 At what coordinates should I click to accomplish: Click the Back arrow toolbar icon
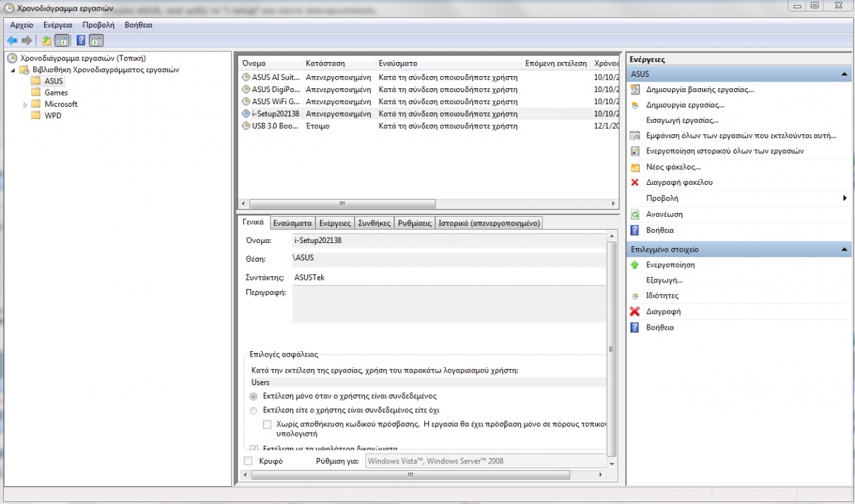[12, 41]
